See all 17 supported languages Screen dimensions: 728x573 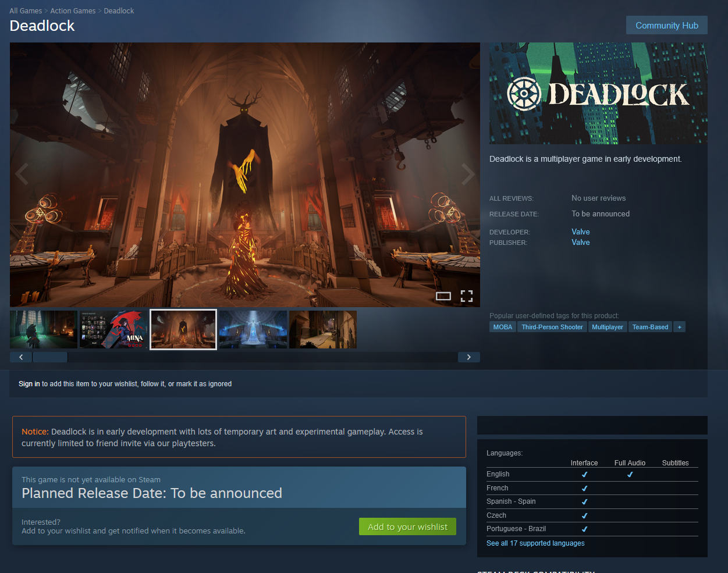(x=535, y=543)
